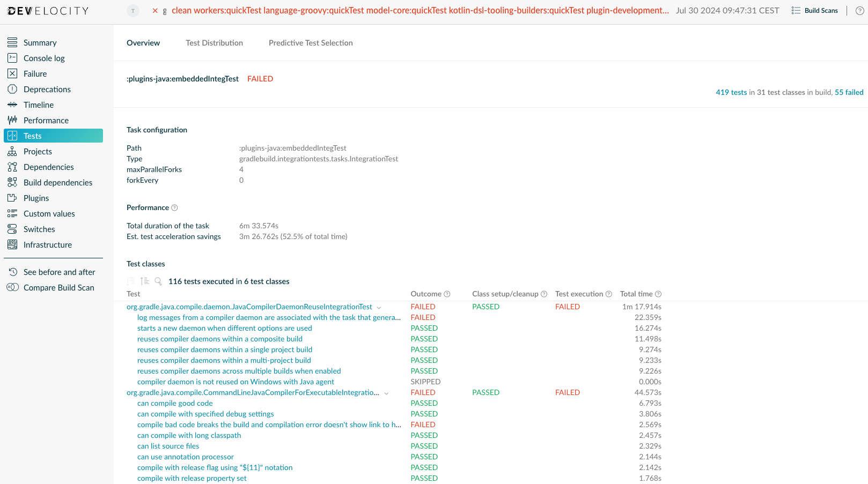Open the Timeline view
This screenshot has width=868, height=484.
(38, 105)
